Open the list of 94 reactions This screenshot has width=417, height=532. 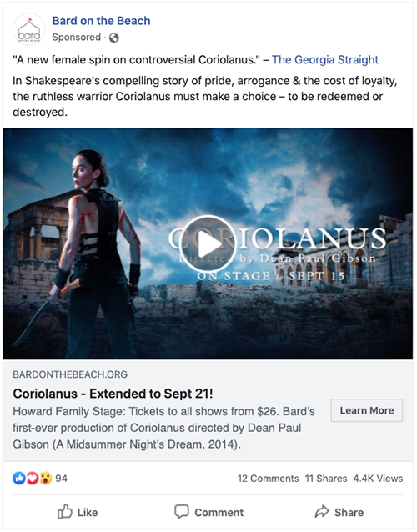62,479
